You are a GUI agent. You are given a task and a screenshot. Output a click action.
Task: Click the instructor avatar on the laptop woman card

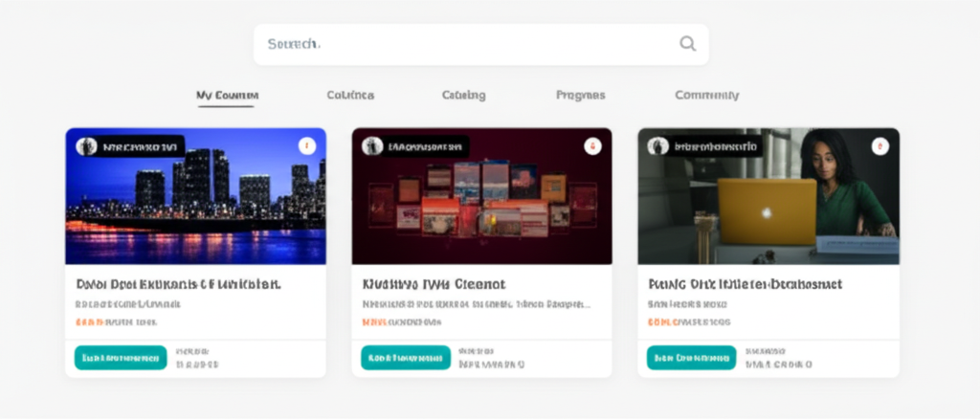coord(657,146)
